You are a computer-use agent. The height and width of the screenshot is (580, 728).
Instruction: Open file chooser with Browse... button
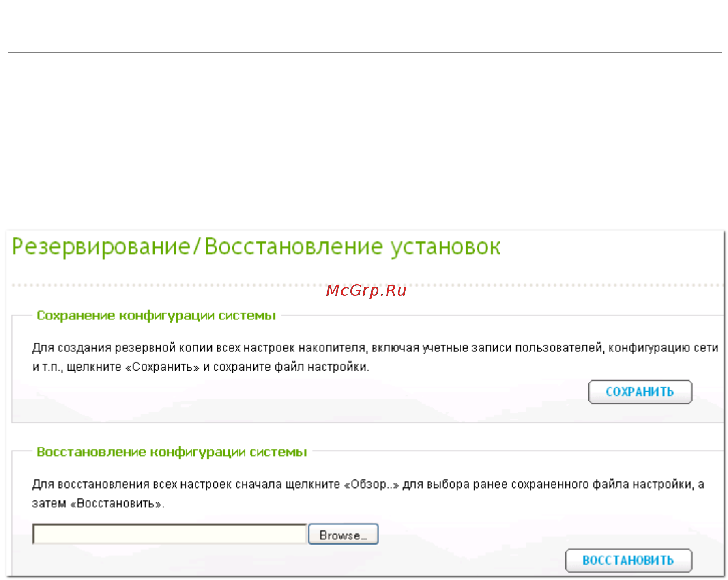[343, 534]
